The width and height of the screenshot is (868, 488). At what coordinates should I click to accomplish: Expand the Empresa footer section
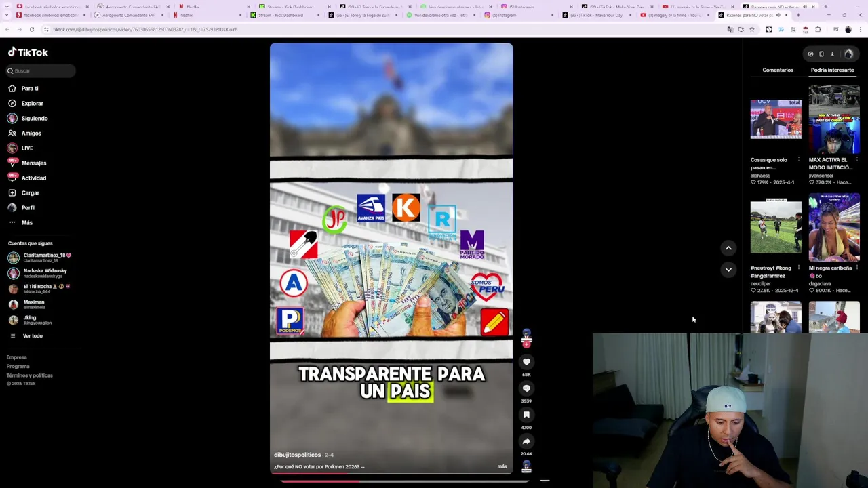17,357
